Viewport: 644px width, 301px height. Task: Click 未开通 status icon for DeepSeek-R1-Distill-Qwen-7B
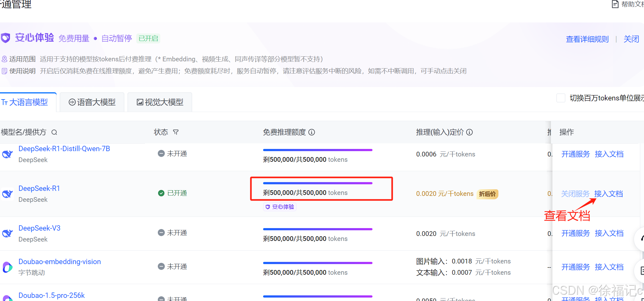pos(161,154)
